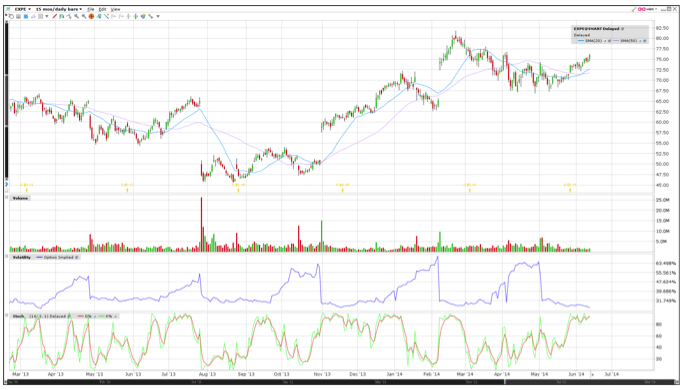
Task: Collapse the Volatility panel using its corner handle
Action: click(x=7, y=257)
